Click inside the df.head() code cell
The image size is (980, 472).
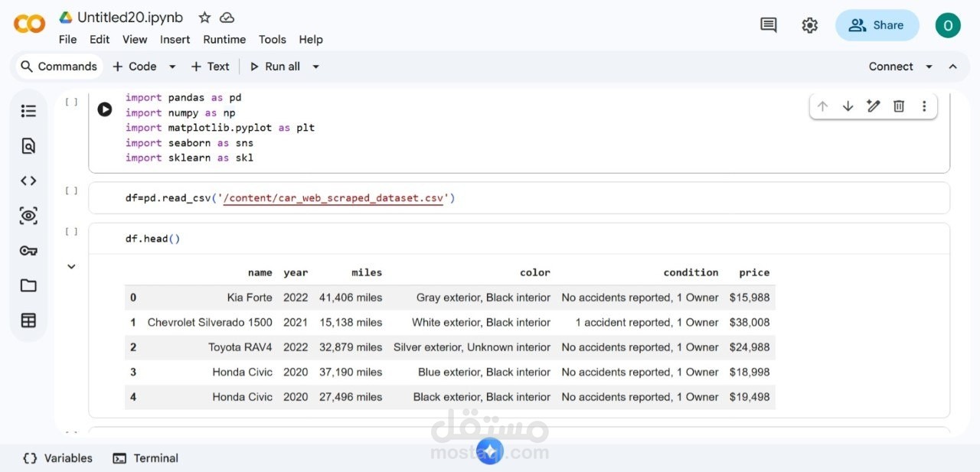(519, 239)
